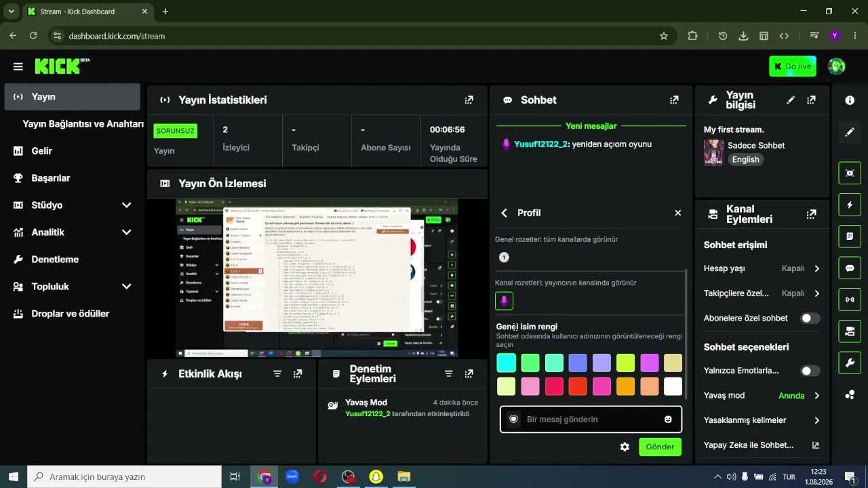Image resolution: width=868 pixels, height=488 pixels.
Task: Click the Go live button
Action: (x=793, y=66)
